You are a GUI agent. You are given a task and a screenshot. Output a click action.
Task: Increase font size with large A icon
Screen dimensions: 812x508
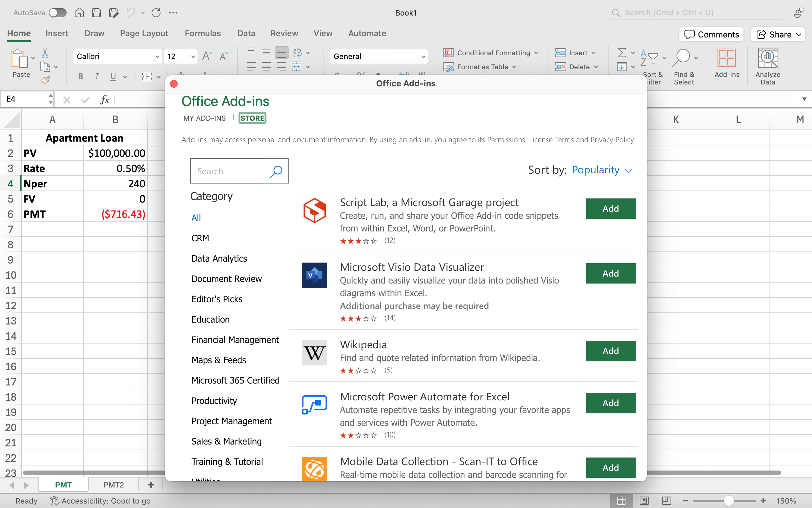pos(207,56)
